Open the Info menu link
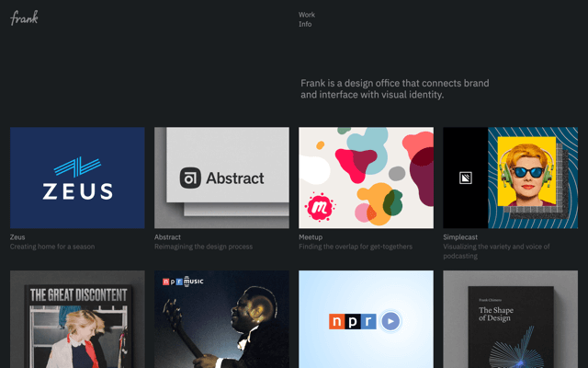 coord(305,24)
